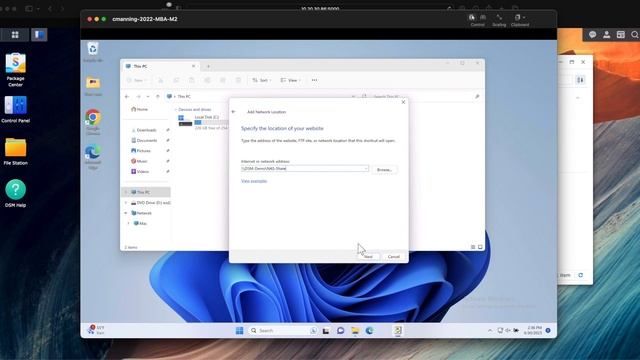
Task: Open the View examples link
Action: click(254, 181)
